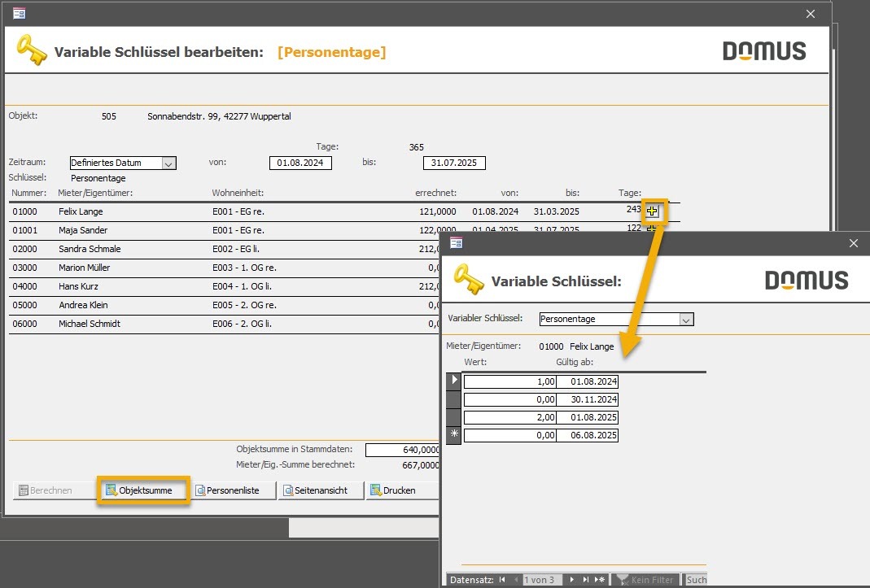Viewport: 870px width, 588px height.
Task: Create new record via navigator star arrow
Action: 600,580
